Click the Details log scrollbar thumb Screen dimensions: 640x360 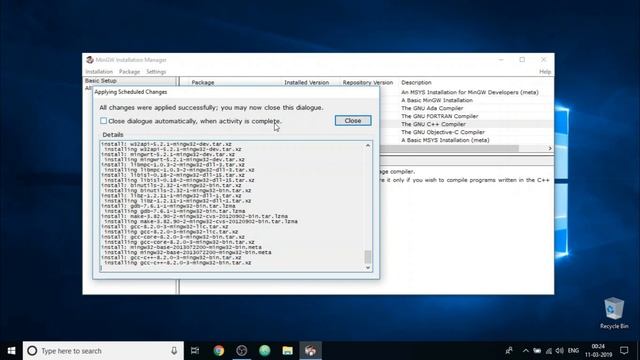click(368, 257)
